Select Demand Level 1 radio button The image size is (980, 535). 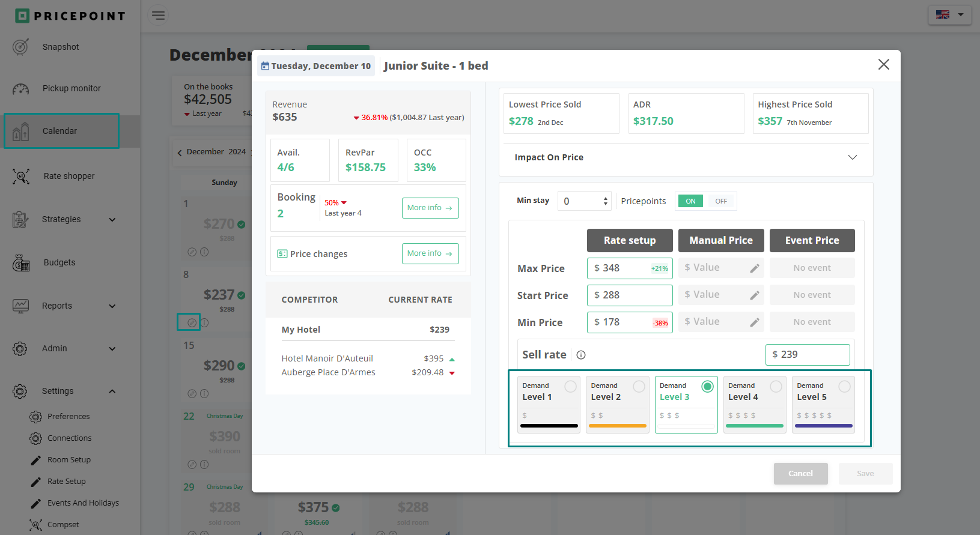coord(570,386)
